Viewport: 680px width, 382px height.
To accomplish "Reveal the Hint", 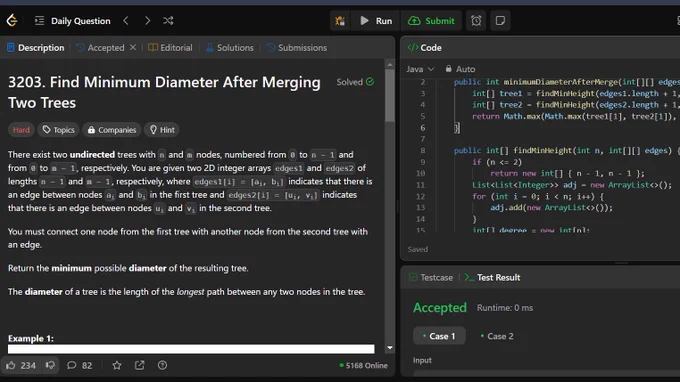I will pos(162,130).
